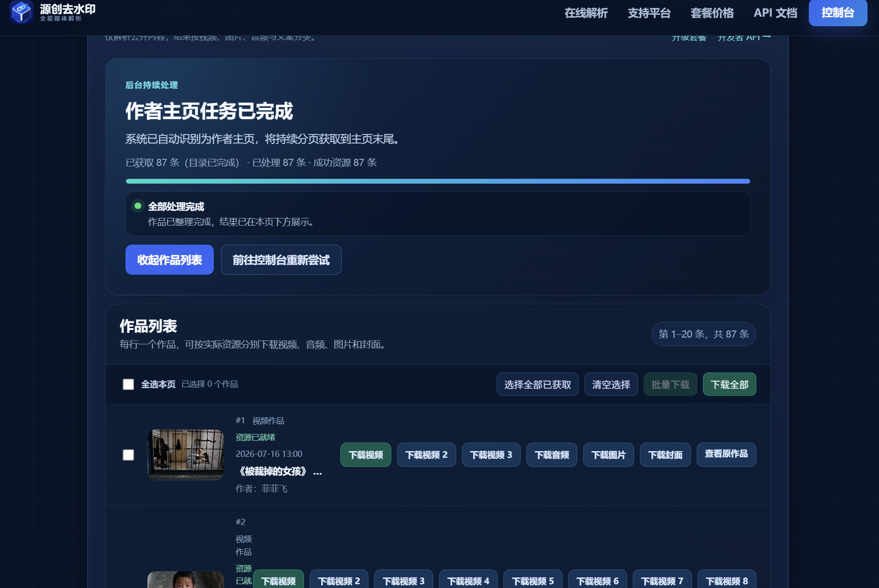Click the #1 视频作品 label
879x588 pixels.
tap(260, 421)
